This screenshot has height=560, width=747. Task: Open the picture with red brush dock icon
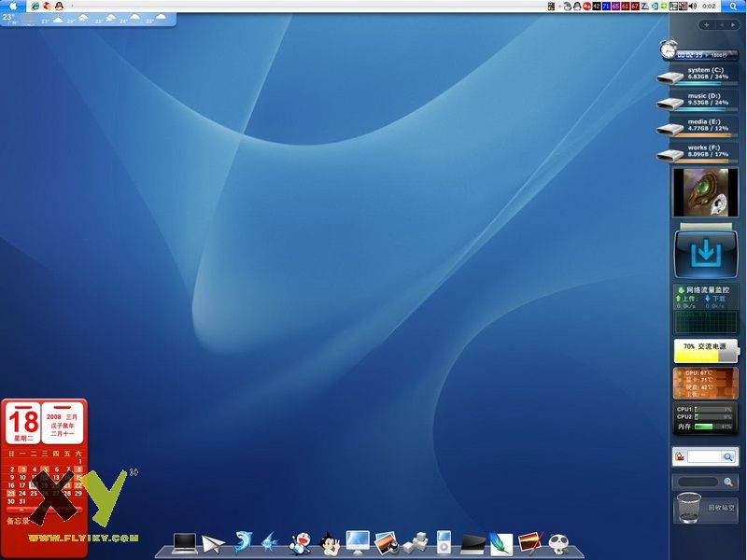(530, 543)
